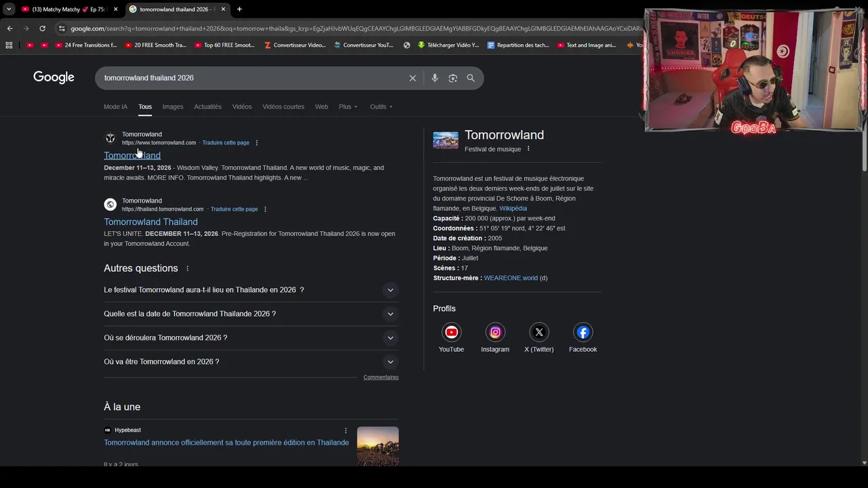Clear the search query with X
The height and width of the screenshot is (488, 868).
[412, 78]
